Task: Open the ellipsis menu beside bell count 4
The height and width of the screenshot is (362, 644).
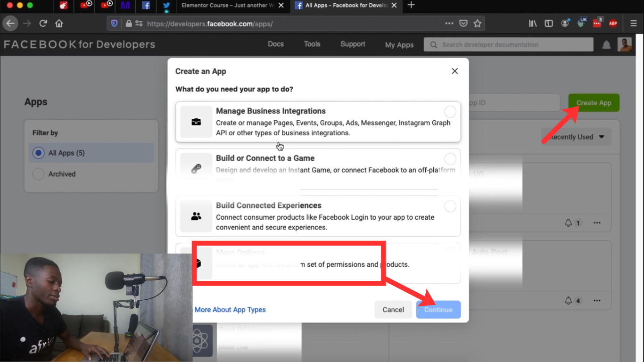Action: (597, 300)
